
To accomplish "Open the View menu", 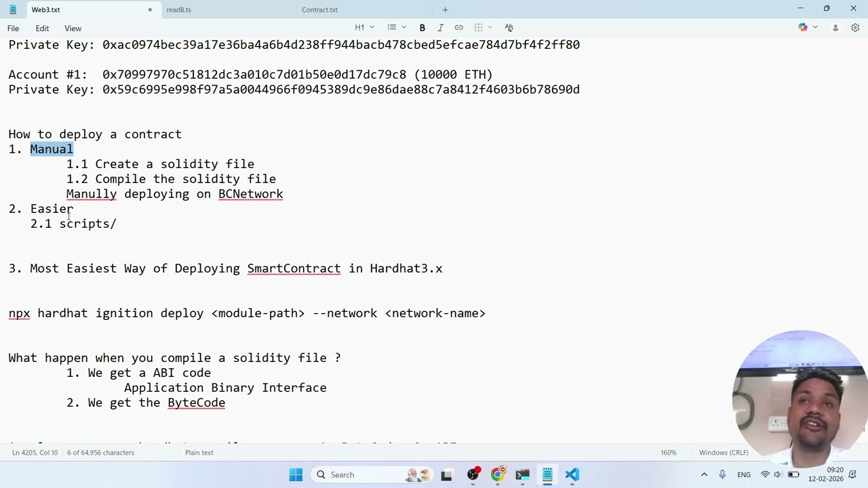I will click(73, 28).
